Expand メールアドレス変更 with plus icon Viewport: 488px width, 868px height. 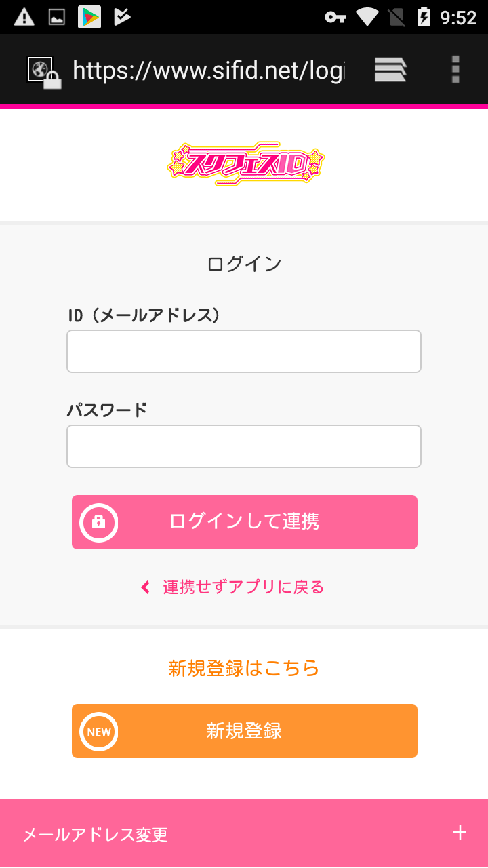pos(460,833)
